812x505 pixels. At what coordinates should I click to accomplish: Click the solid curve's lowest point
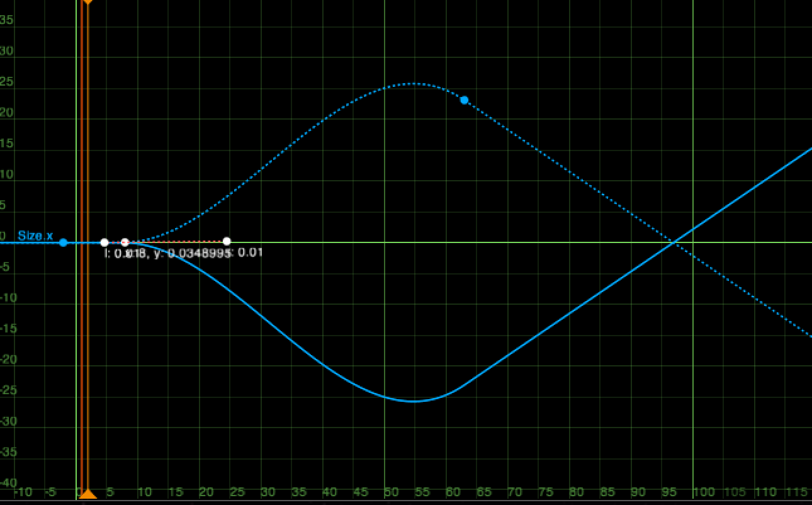pos(413,401)
